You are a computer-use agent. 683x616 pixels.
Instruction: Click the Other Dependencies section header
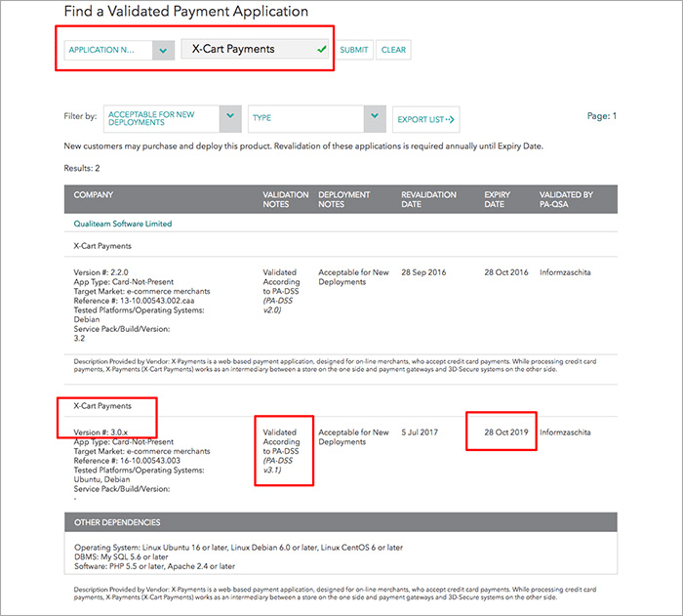341,522
